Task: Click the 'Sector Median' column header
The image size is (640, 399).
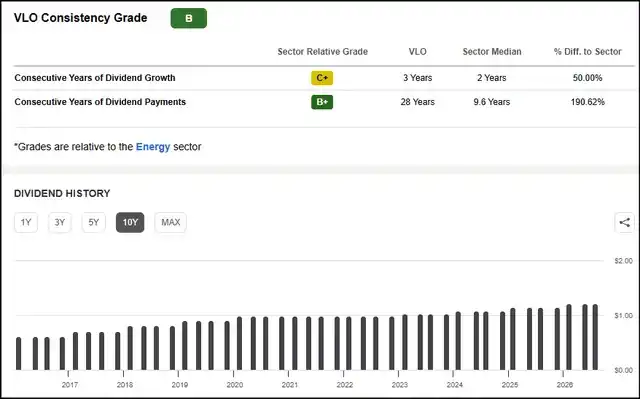Action: 492,52
